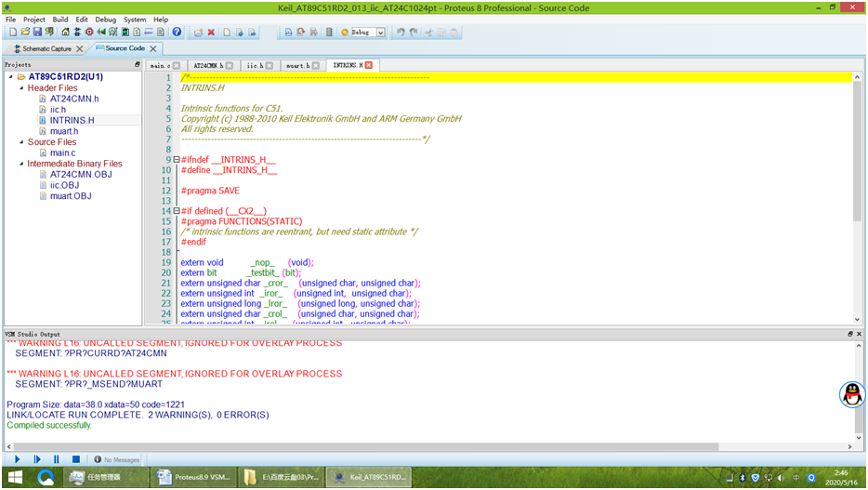Fold the #ifndef block at line 9
Screen dimensions: 868x490
(177, 159)
